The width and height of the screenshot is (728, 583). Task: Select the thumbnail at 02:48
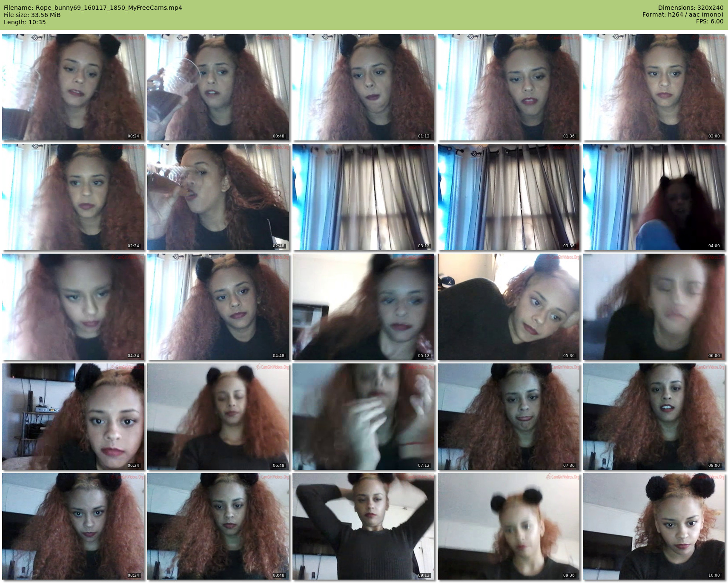(218, 197)
